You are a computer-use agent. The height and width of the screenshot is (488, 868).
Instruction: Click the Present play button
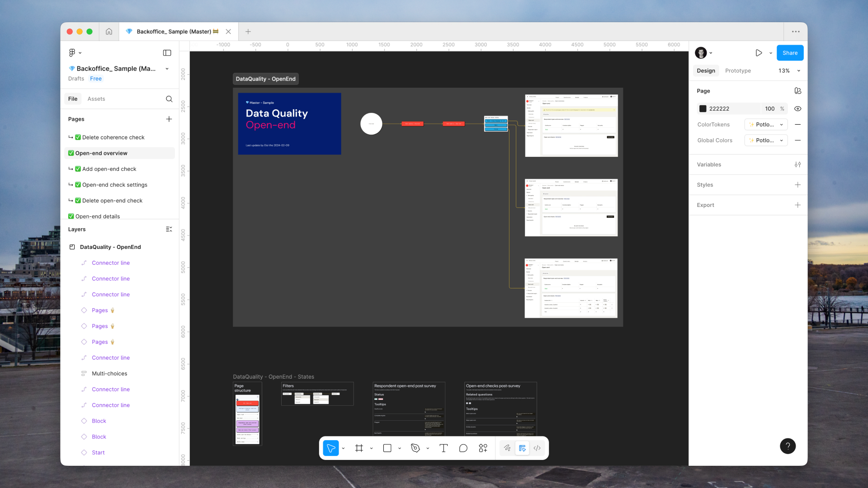(759, 53)
